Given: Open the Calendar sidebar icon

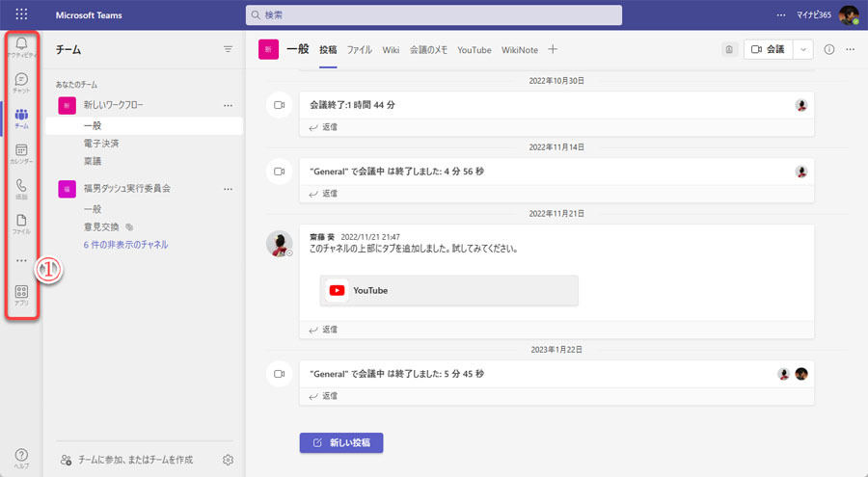Looking at the screenshot, I should [21, 152].
